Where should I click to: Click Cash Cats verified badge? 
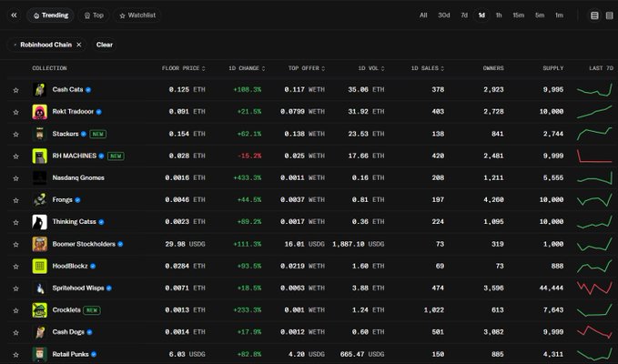(x=88, y=90)
